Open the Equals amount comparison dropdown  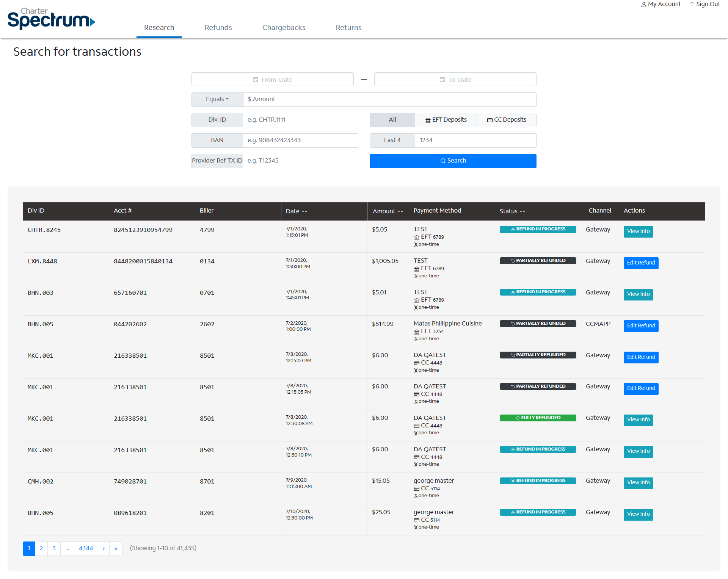click(217, 99)
